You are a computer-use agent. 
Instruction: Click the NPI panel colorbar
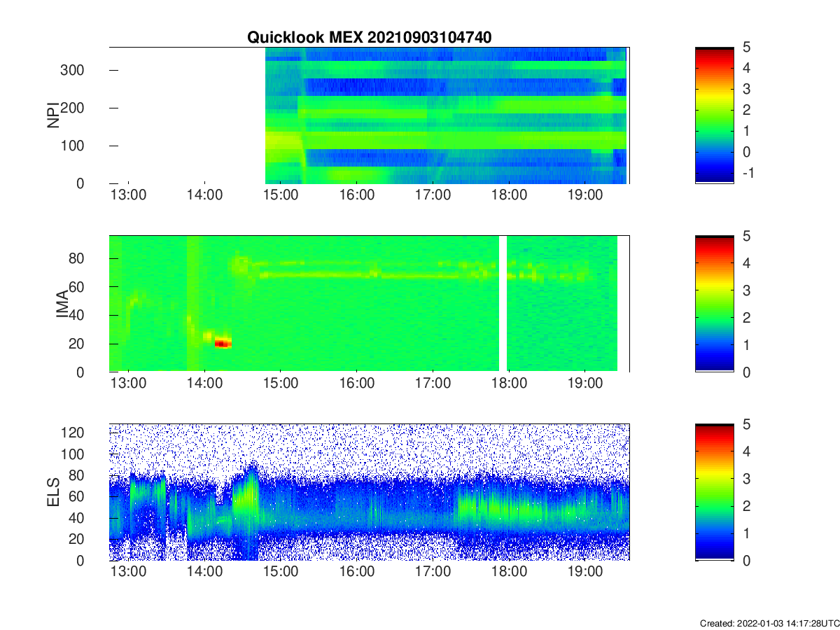click(x=715, y=115)
